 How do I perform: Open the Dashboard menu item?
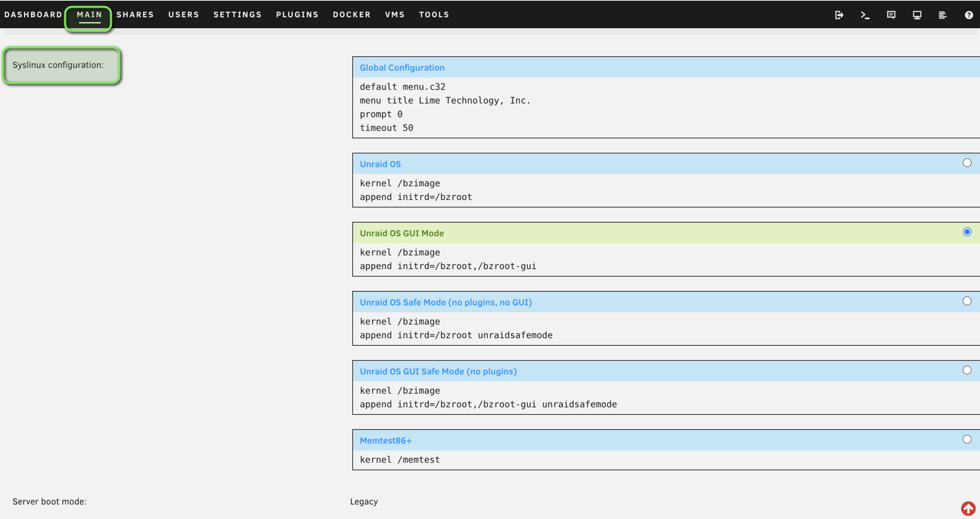tap(34, 14)
